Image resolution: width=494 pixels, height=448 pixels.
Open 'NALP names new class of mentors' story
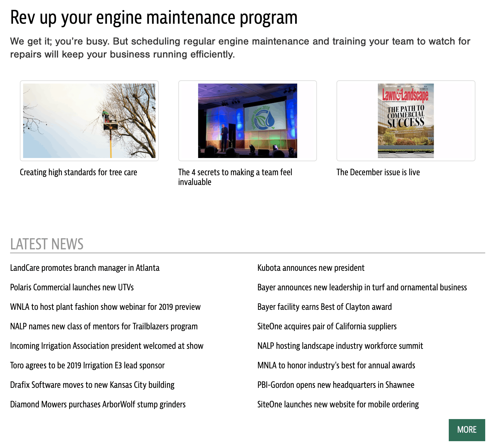pos(104,326)
